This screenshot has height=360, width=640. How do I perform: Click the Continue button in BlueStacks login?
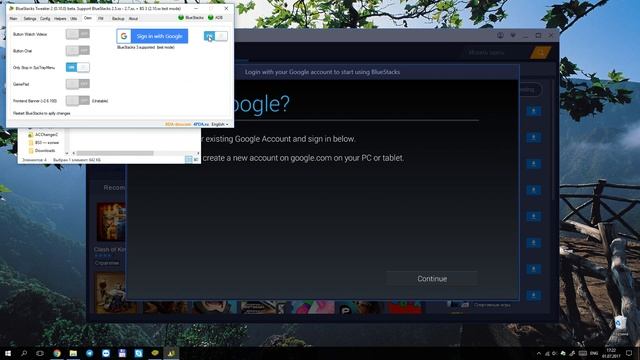(x=432, y=278)
